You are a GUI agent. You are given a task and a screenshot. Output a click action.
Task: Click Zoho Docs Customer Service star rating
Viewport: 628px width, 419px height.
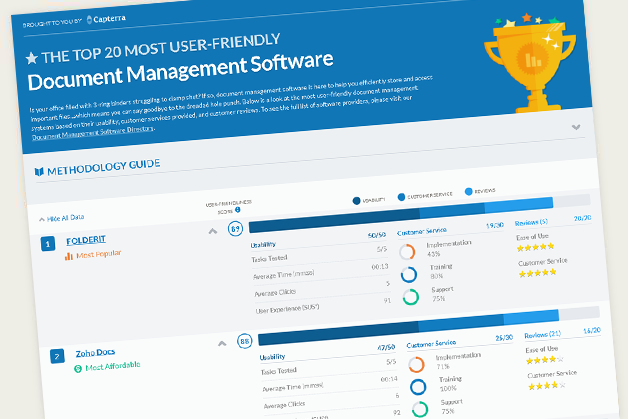point(547,386)
